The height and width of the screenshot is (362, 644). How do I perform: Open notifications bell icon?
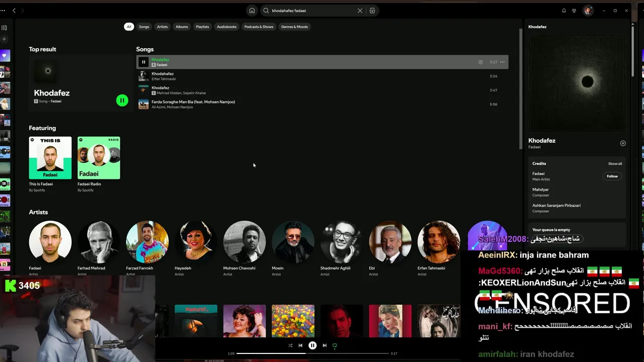point(563,11)
